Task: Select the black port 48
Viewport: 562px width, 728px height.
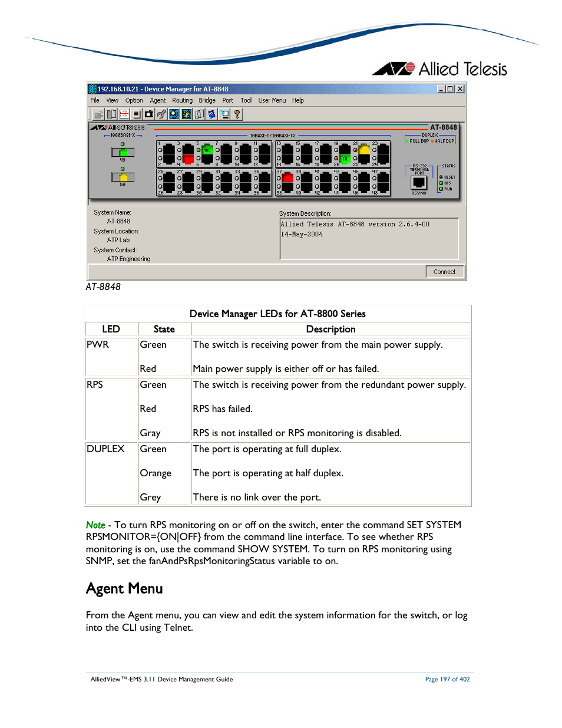Action: pos(384,187)
